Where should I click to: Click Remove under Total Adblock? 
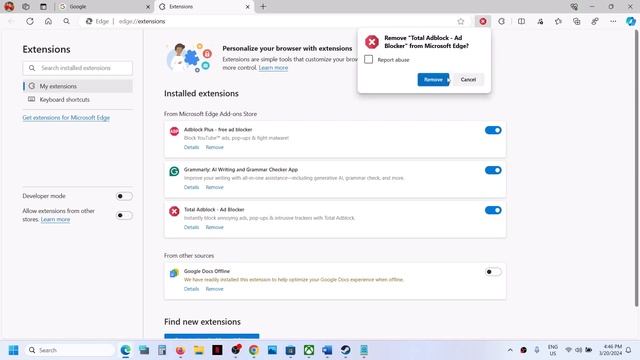(x=214, y=227)
